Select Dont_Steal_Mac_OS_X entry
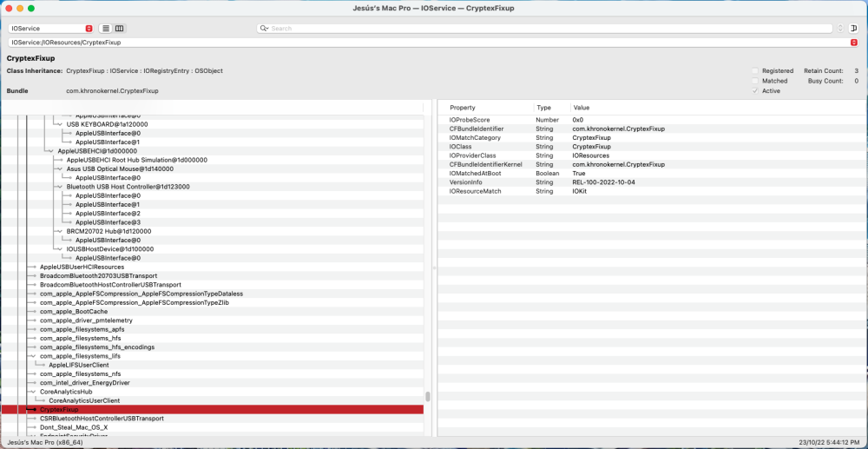The width and height of the screenshot is (868, 449). [74, 427]
